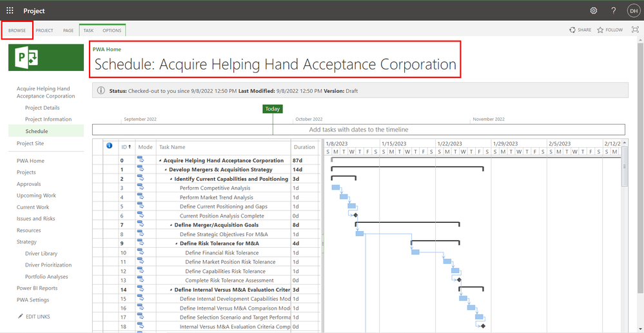644x333 pixels.
Task: Open the Project Site link
Action: click(30, 143)
